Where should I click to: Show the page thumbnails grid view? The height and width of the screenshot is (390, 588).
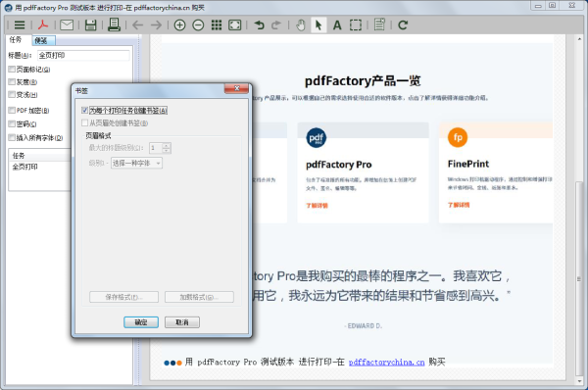(x=217, y=25)
